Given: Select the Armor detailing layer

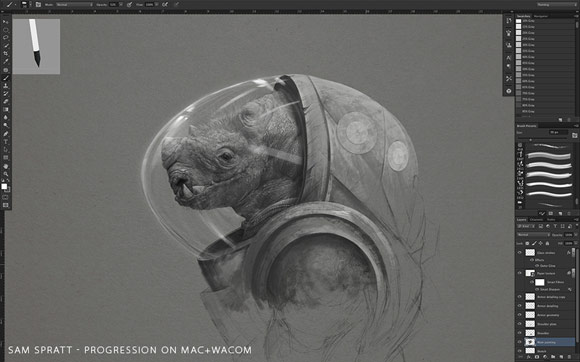Looking at the screenshot, I should (547, 306).
